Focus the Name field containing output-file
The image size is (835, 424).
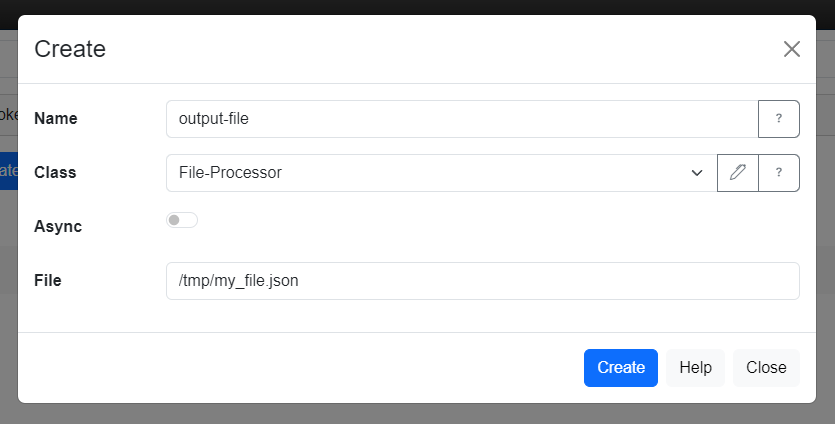click(460, 118)
